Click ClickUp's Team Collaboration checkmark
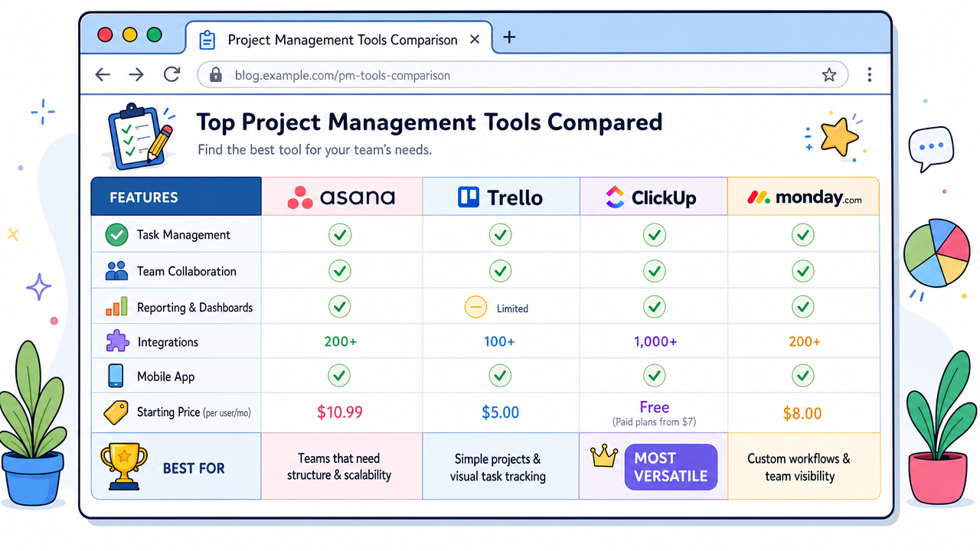Viewport: 980px width, 551px height. [654, 270]
